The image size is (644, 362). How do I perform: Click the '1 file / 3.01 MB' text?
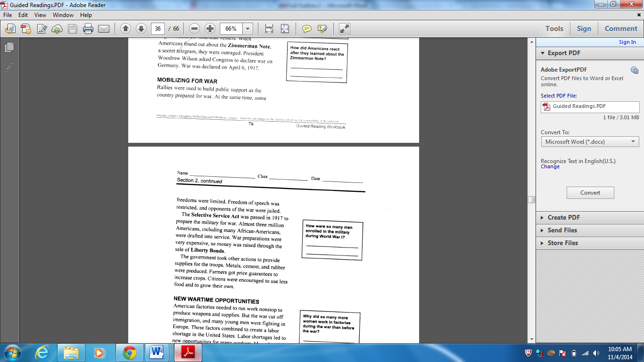(x=621, y=117)
